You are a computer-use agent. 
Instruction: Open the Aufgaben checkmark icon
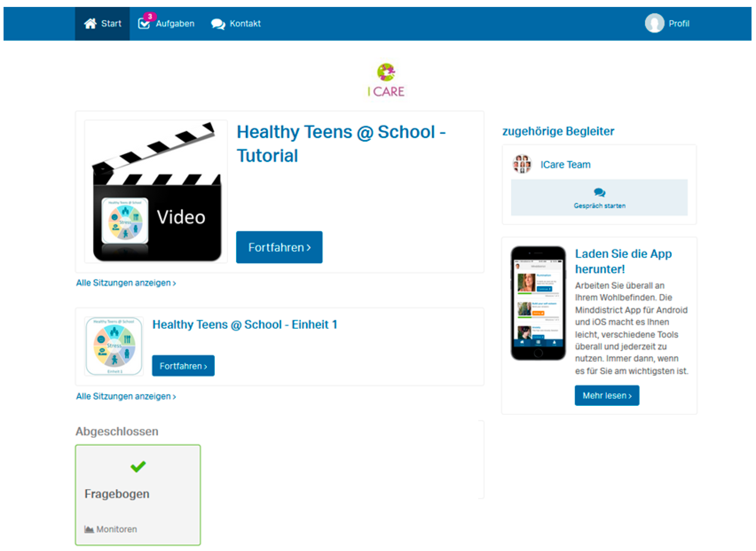click(x=144, y=24)
